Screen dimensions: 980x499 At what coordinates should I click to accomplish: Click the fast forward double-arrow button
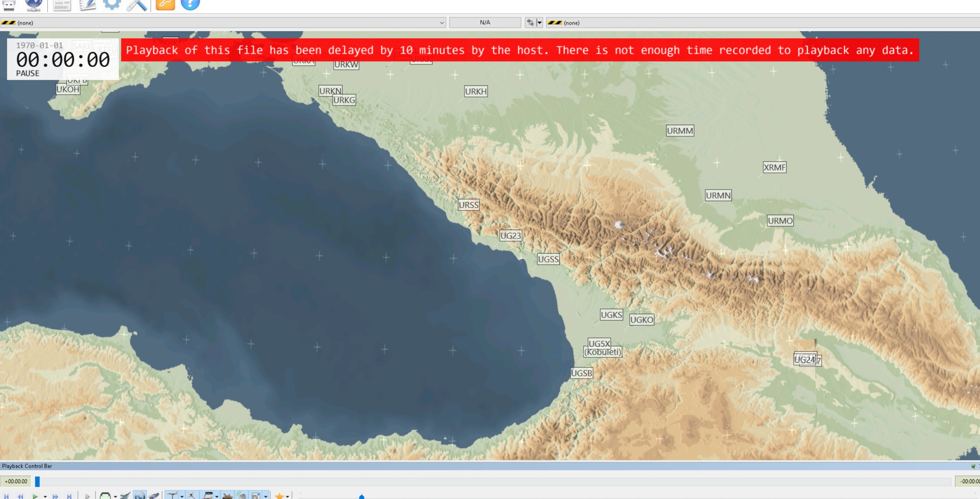tap(56, 496)
